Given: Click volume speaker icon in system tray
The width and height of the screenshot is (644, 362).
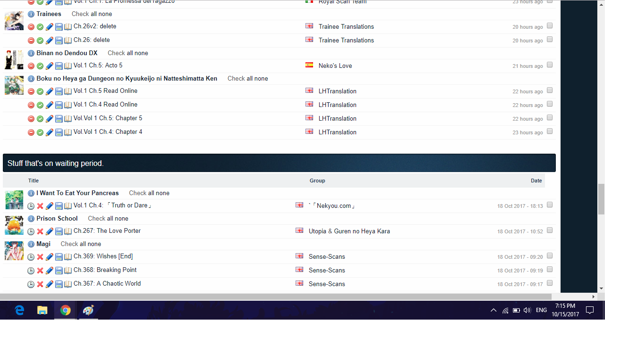Looking at the screenshot, I should coord(527,310).
